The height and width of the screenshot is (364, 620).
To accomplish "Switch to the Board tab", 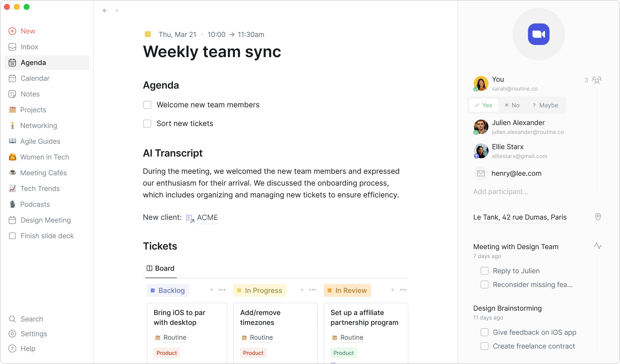I will coord(160,268).
